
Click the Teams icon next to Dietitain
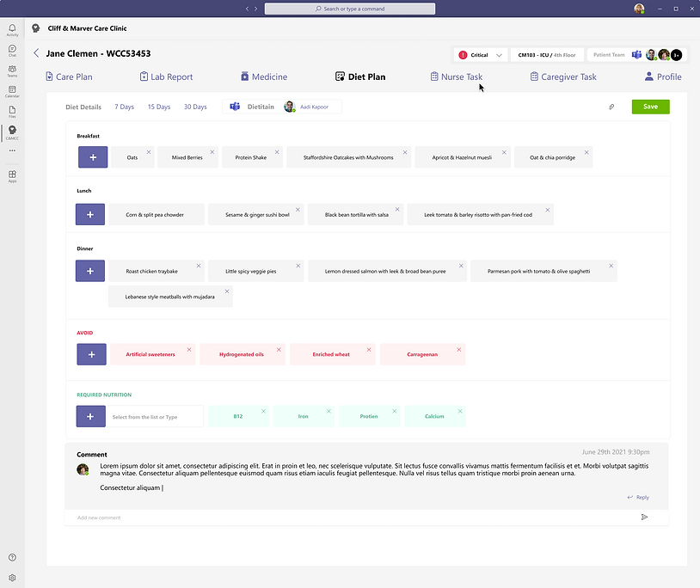click(235, 107)
